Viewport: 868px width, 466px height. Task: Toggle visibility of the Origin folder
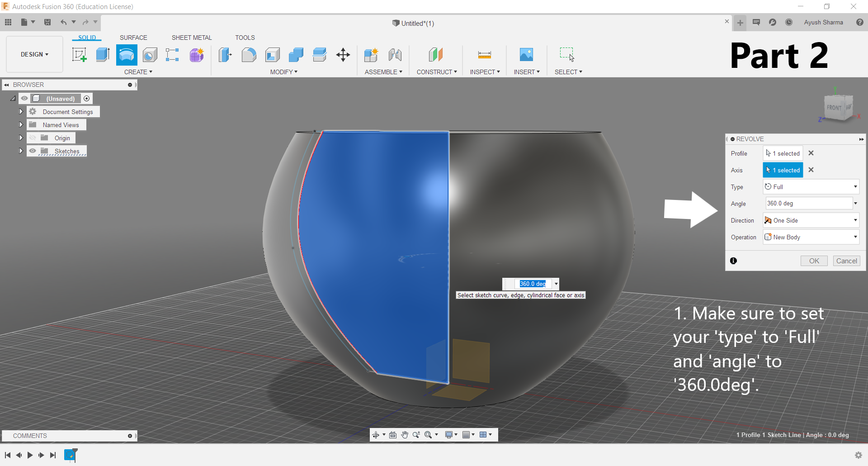coord(33,138)
